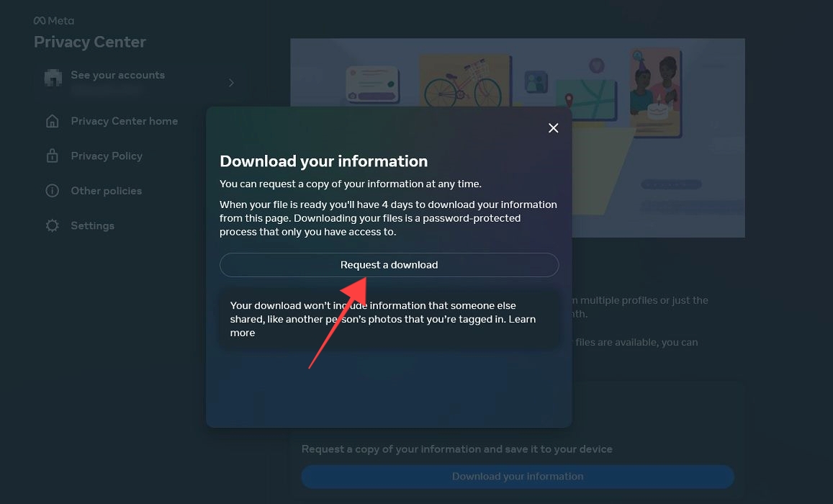Viewport: 833px width, 504px height.
Task: Click the Meta infinity logo
Action: 40,20
